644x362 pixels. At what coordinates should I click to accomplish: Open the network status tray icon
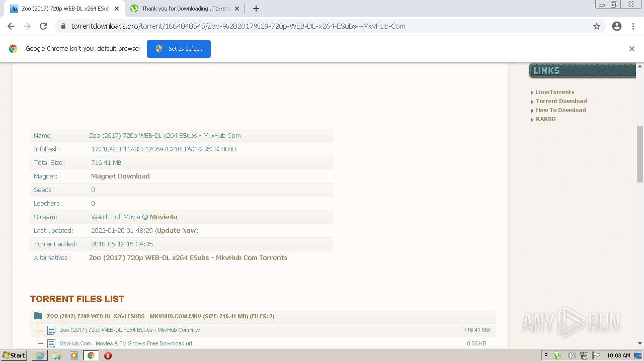tap(584, 355)
